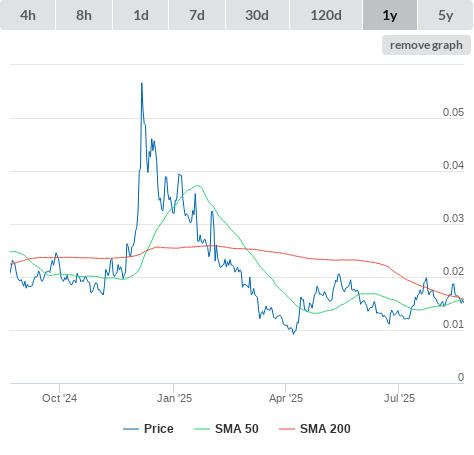The width and height of the screenshot is (474, 455).
Task: Click the green SMA 50 legend marker
Action: [x=202, y=429]
